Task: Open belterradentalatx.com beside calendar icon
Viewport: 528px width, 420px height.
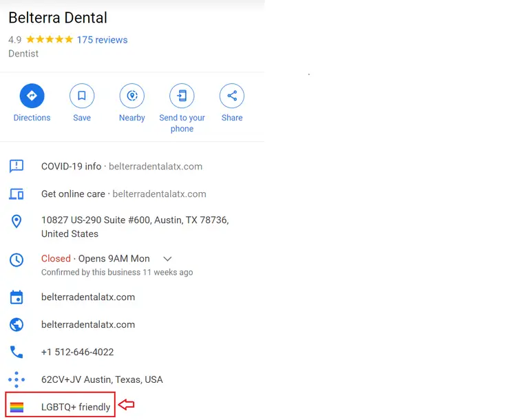Action: click(88, 297)
